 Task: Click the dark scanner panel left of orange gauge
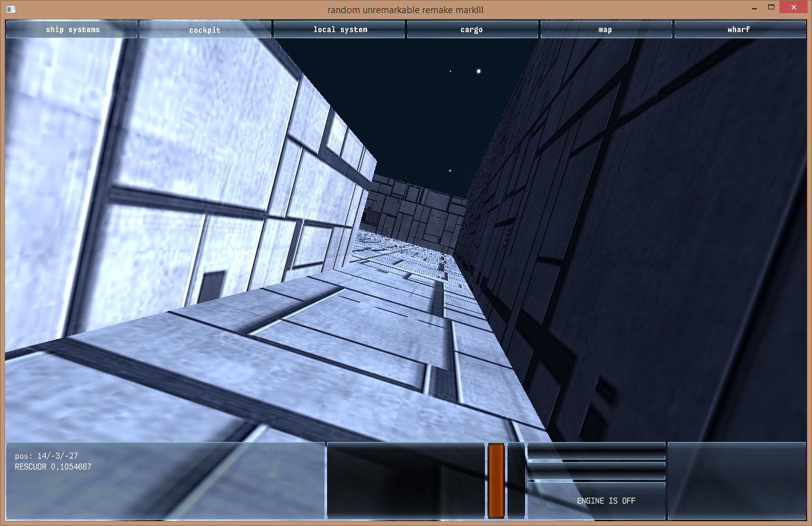coord(406,480)
